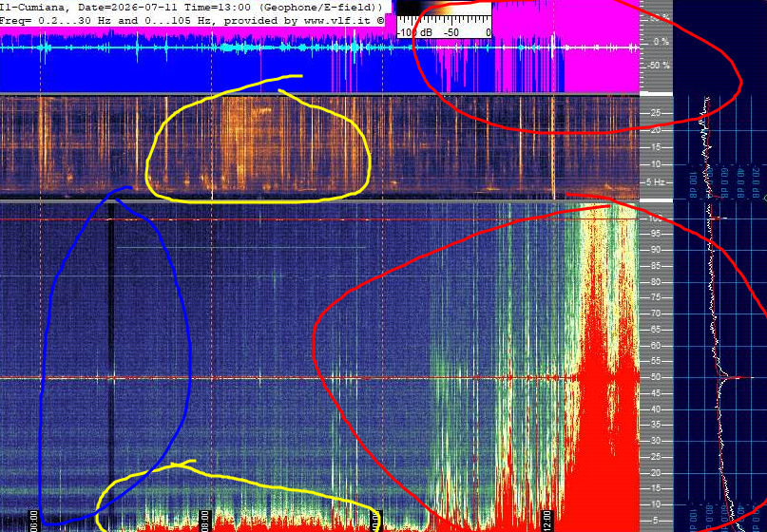Select the 08:00 time marker

pos(205,521)
